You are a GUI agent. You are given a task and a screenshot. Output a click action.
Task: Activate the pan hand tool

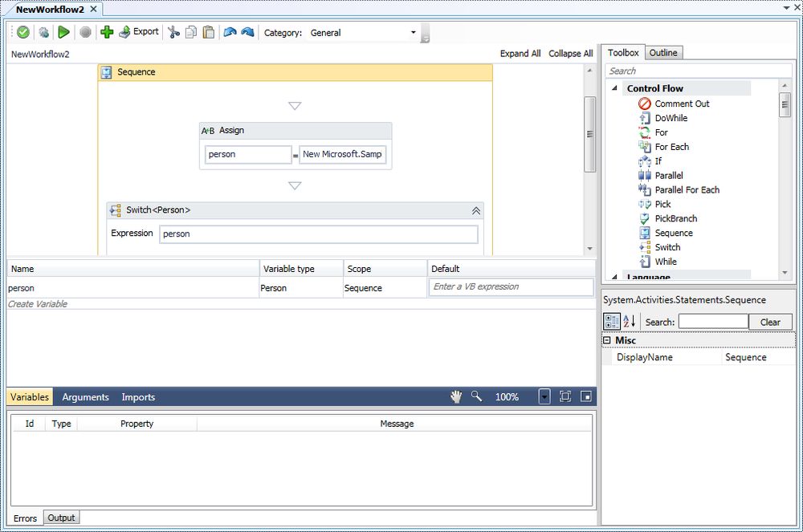click(x=456, y=396)
